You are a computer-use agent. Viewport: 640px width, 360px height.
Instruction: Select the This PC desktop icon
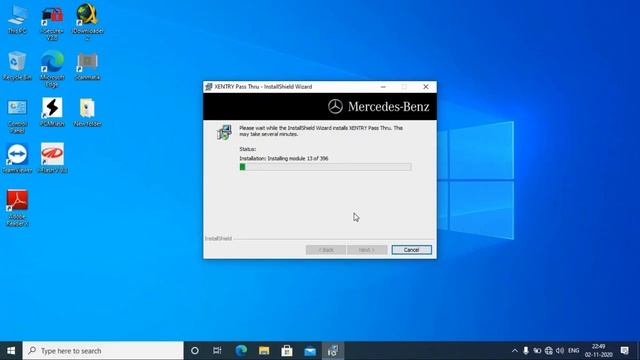pos(17,20)
